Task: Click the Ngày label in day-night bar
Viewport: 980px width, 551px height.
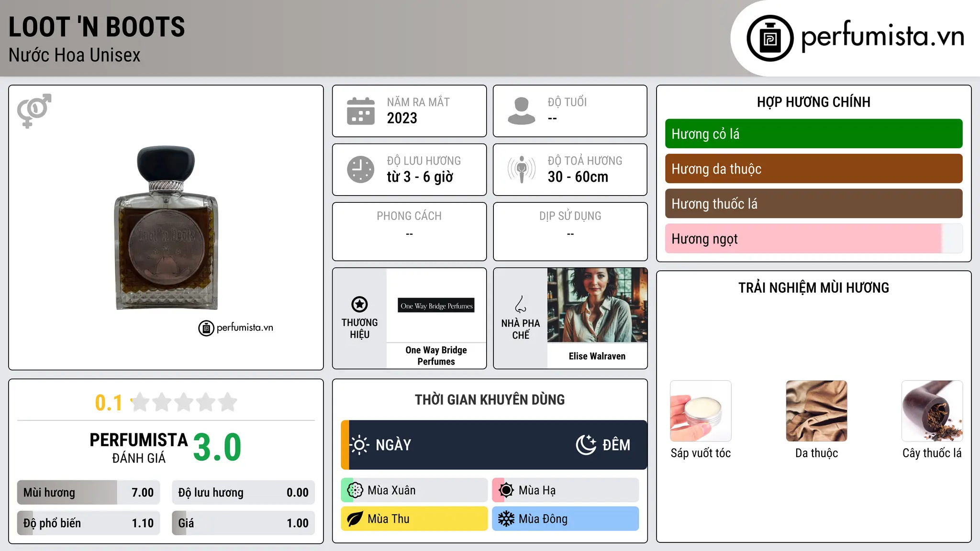Action: pyautogui.click(x=393, y=445)
